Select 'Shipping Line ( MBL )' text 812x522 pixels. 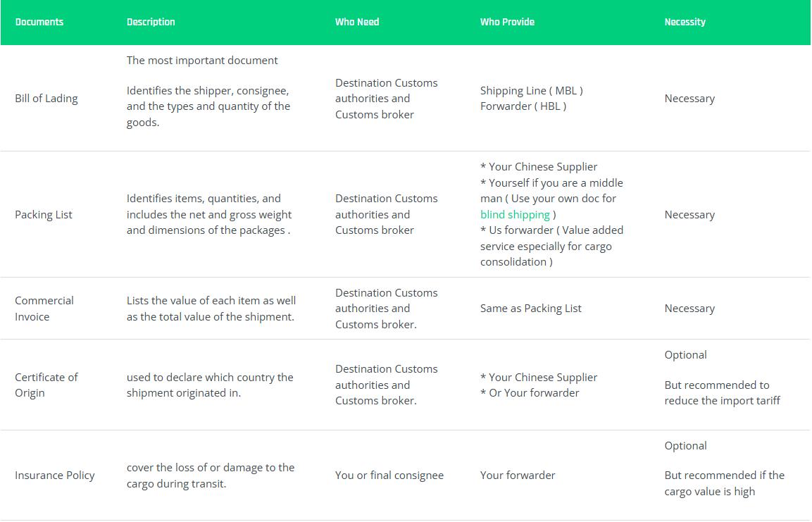[531, 91]
